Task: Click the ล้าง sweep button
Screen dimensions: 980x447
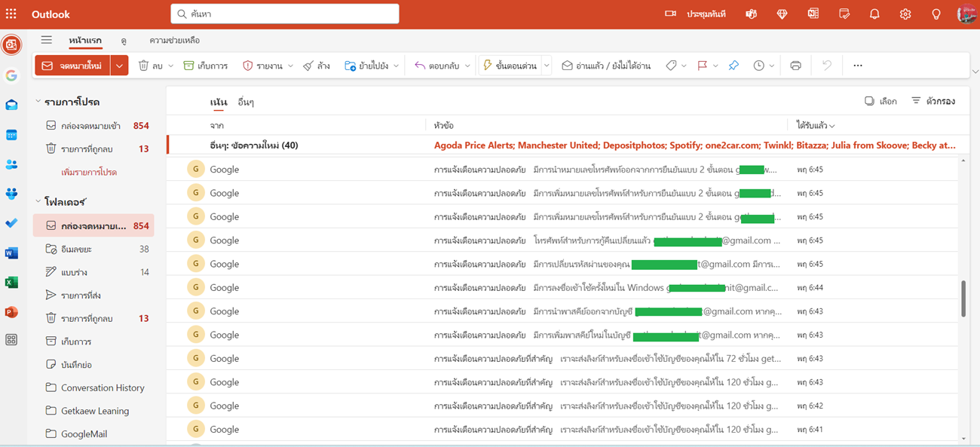Action: 317,66
